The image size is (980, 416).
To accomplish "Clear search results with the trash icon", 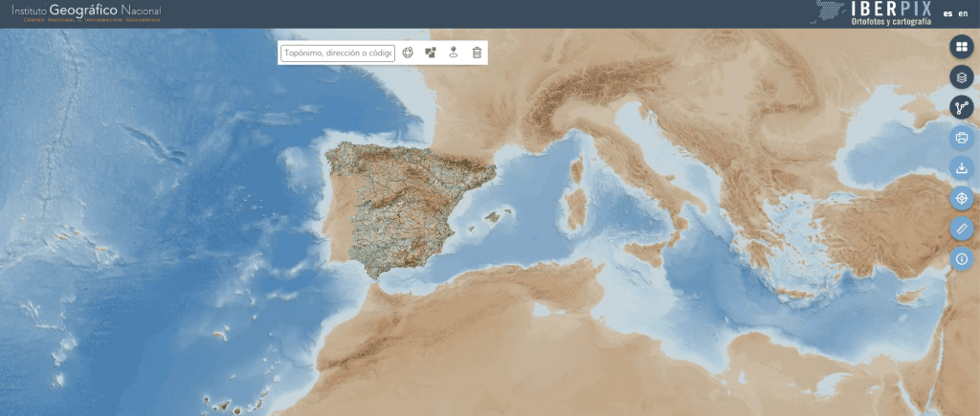I will pos(477,53).
